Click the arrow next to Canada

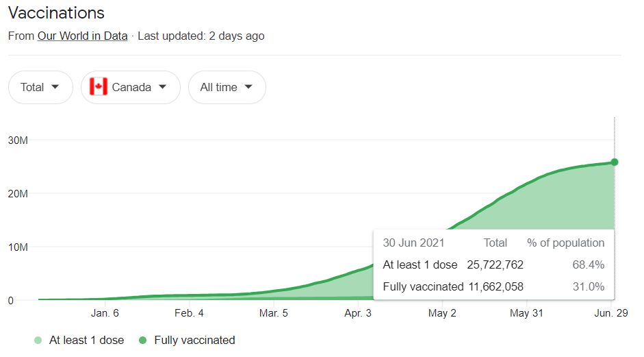tap(163, 87)
